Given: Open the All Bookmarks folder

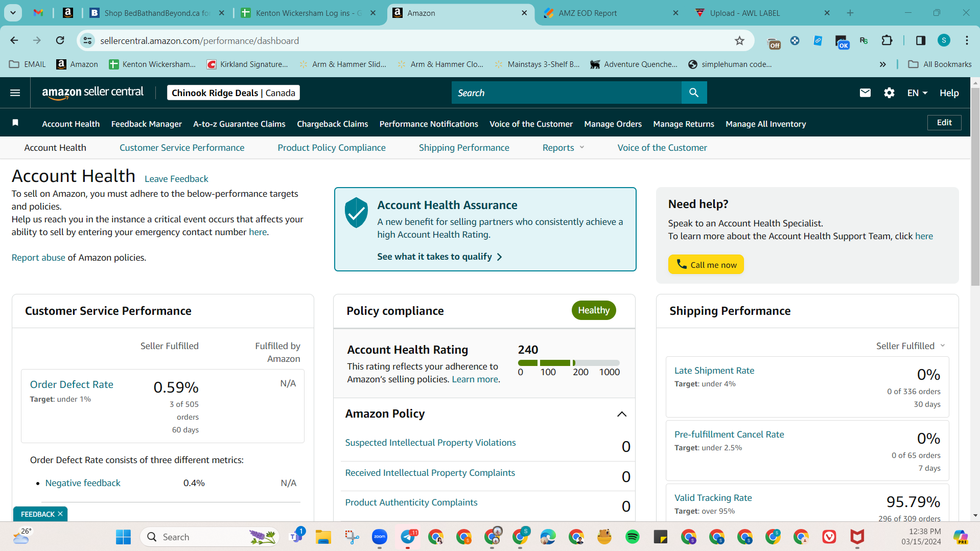Looking at the screenshot, I should pos(940,64).
